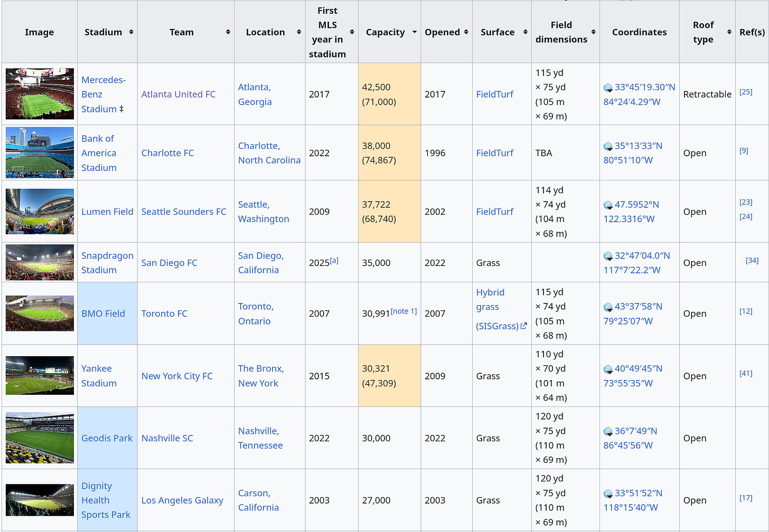Open the Nashville, Tennessee location link
The image size is (769, 532).
[260, 438]
